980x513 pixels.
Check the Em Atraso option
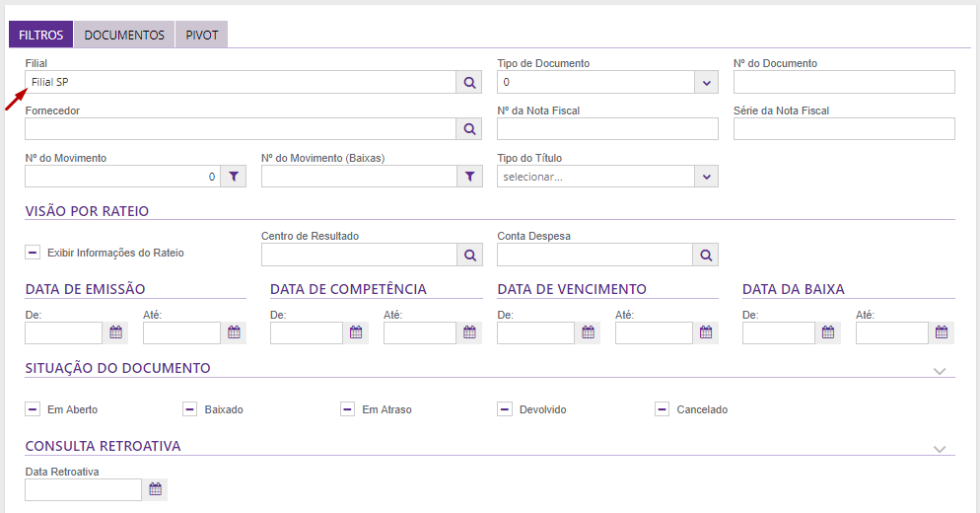click(347, 409)
